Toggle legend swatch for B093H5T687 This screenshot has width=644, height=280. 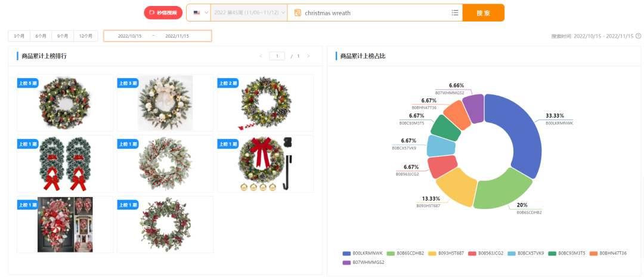point(432,253)
